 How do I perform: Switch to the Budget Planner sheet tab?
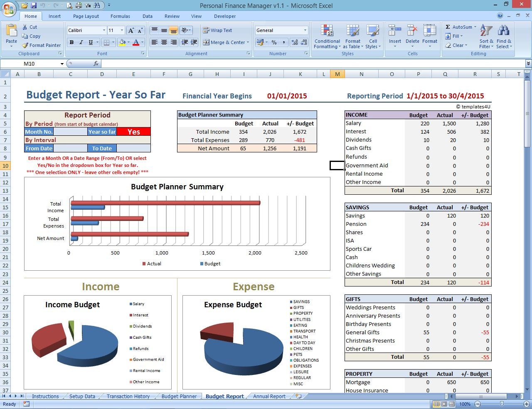pos(179,397)
